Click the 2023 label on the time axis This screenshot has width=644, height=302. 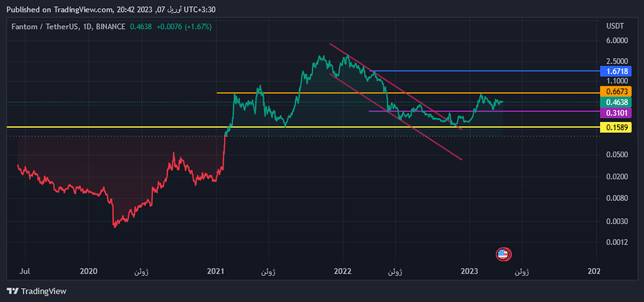469,271
